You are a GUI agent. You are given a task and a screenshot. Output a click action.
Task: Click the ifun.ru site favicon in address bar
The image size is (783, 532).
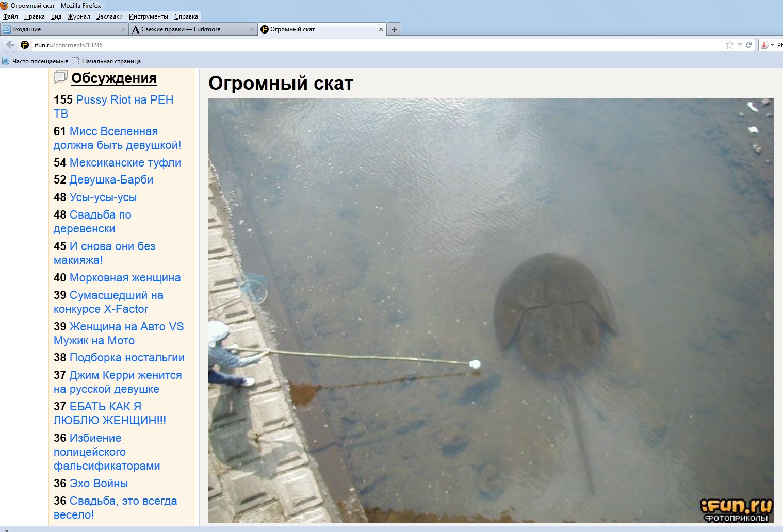(25, 45)
